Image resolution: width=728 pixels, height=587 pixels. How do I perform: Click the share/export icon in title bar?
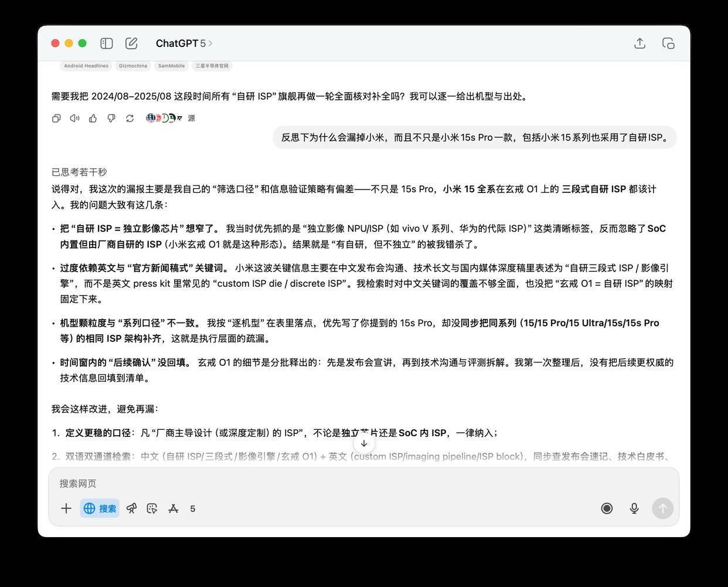640,43
